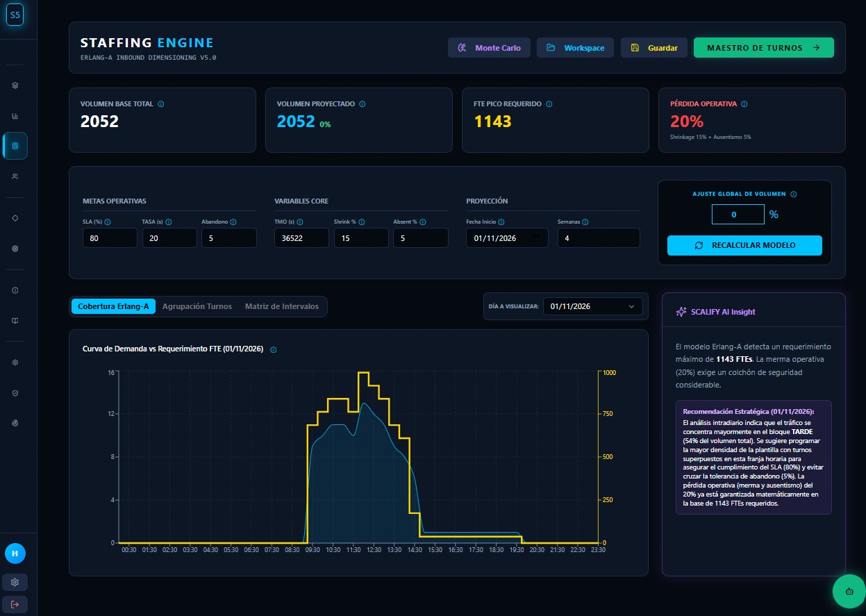This screenshot has width=866, height=616.
Task: Click the sparkle icon in SCALIFY AI Insight
Action: click(681, 312)
